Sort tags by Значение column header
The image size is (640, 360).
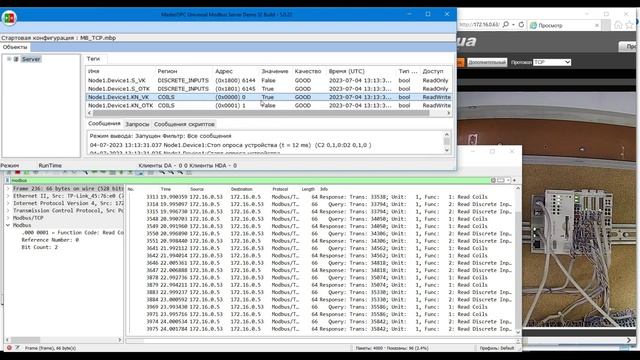pos(275,71)
